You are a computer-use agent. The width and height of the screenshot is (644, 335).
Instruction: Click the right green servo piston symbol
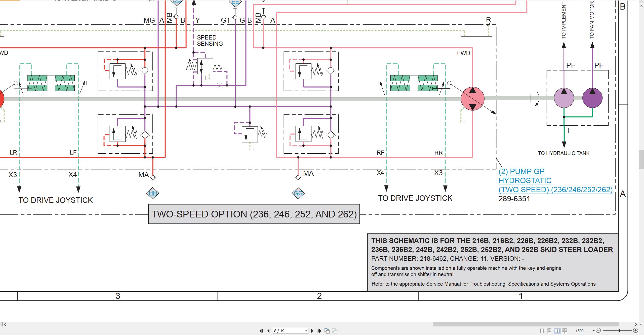(414, 83)
